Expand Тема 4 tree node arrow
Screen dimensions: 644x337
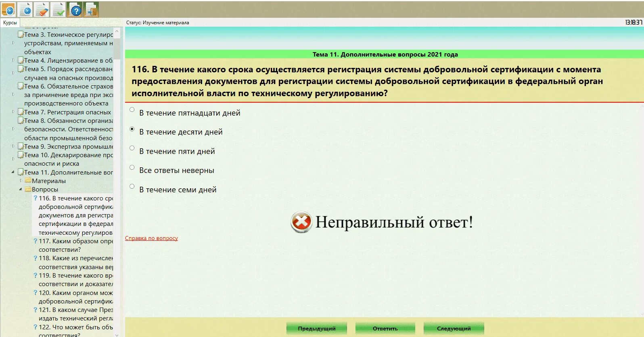[x=13, y=60]
